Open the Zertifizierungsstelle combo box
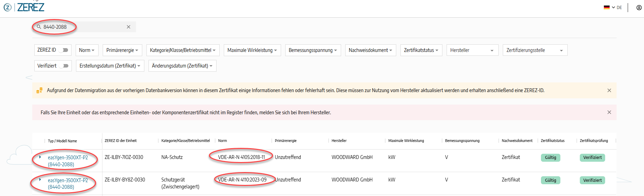 click(535, 50)
